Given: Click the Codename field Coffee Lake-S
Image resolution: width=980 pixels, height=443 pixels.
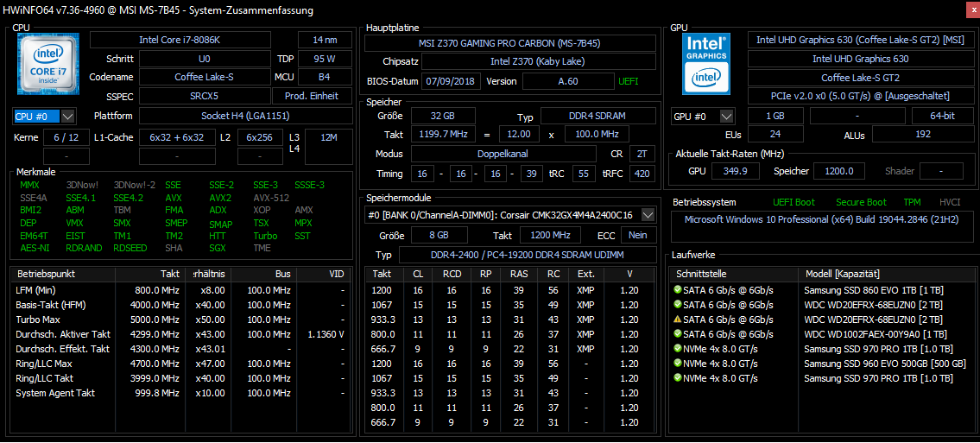Looking at the screenshot, I should coord(205,78).
